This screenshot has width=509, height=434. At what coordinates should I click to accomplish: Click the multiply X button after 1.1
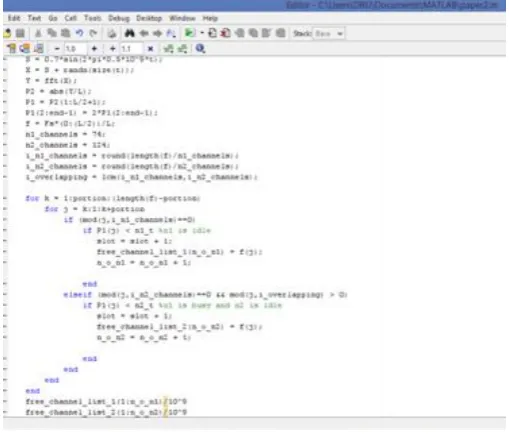click(x=150, y=49)
